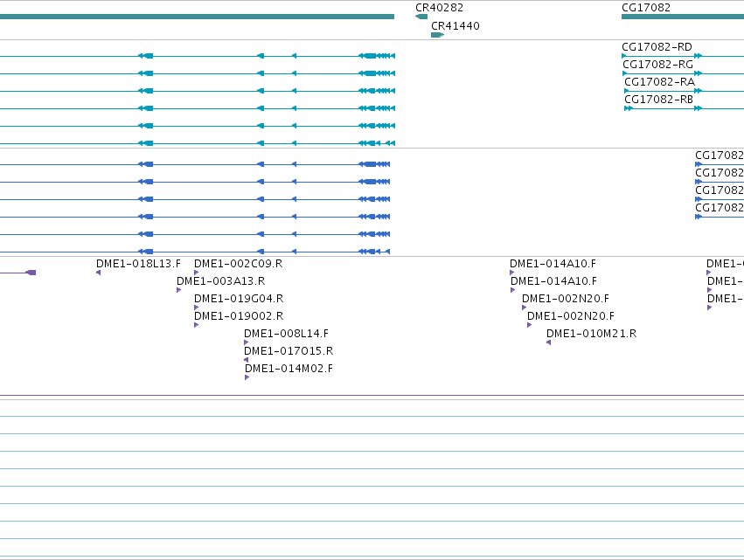This screenshot has height=560, width=744.
Task: Click the arrow glyph under DME1-019G04.R
Action: (197, 308)
